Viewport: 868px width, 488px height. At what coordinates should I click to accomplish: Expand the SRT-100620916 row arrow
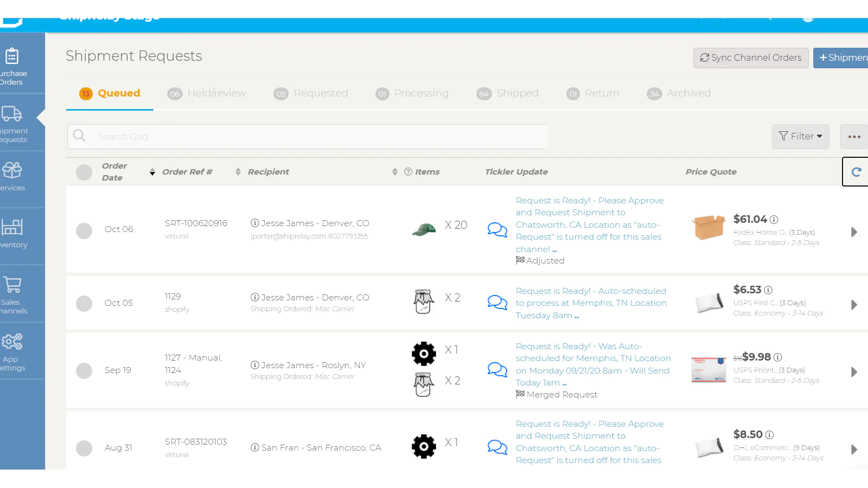click(854, 232)
